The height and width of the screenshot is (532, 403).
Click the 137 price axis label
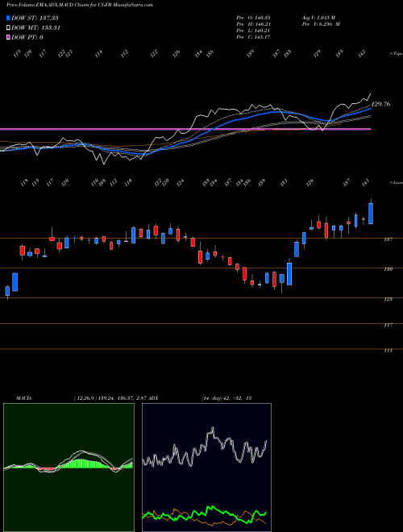[388, 239]
